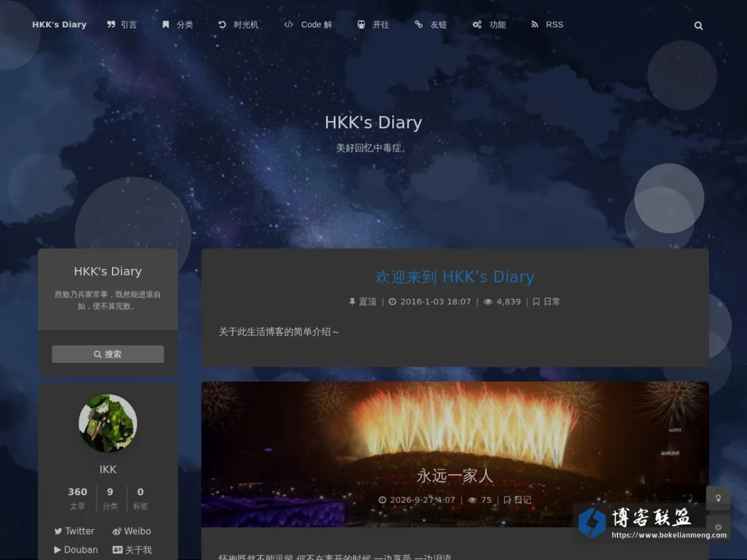747x560 pixels.
Task: Click the fireworks cover image of 永远一家人 post
Action: 455,454
